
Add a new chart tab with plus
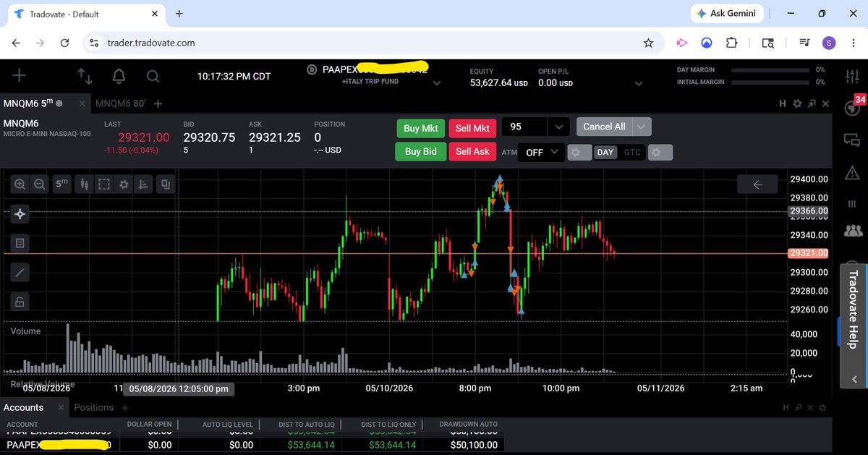pyautogui.click(x=158, y=104)
